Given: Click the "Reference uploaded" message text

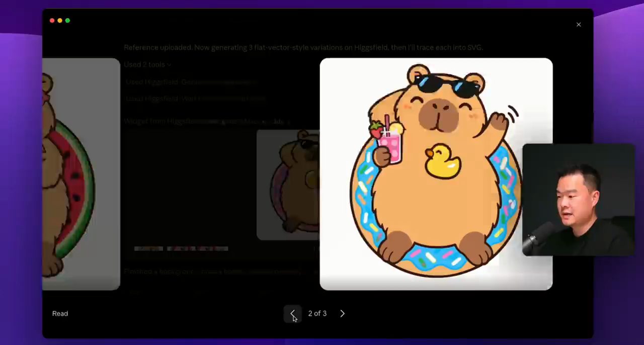Looking at the screenshot, I should click(303, 47).
